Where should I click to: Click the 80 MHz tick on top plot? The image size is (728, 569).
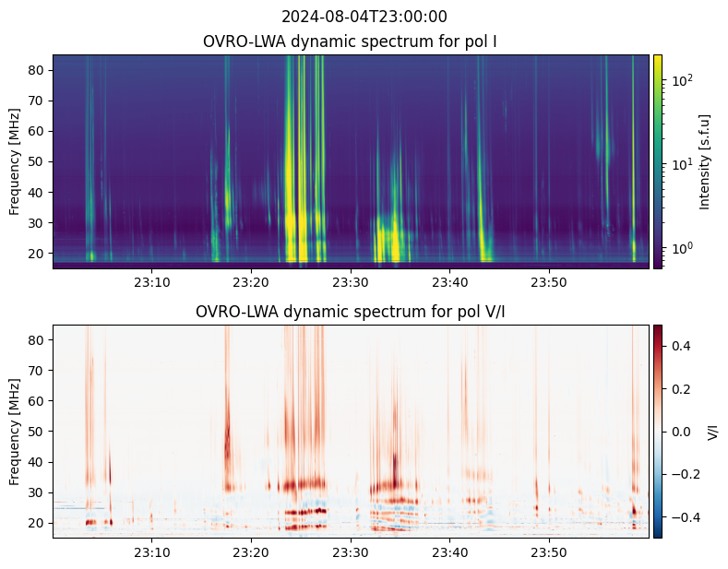(x=39, y=70)
